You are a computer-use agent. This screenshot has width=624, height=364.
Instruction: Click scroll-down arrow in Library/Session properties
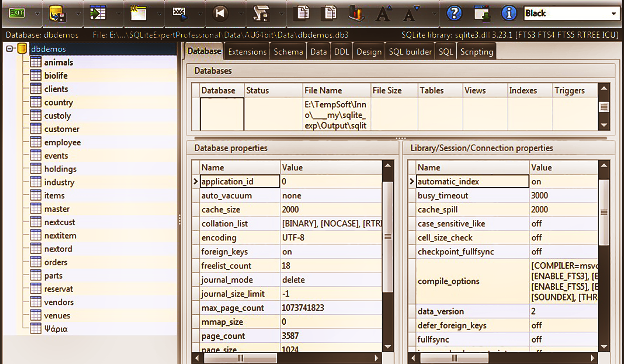click(x=604, y=346)
